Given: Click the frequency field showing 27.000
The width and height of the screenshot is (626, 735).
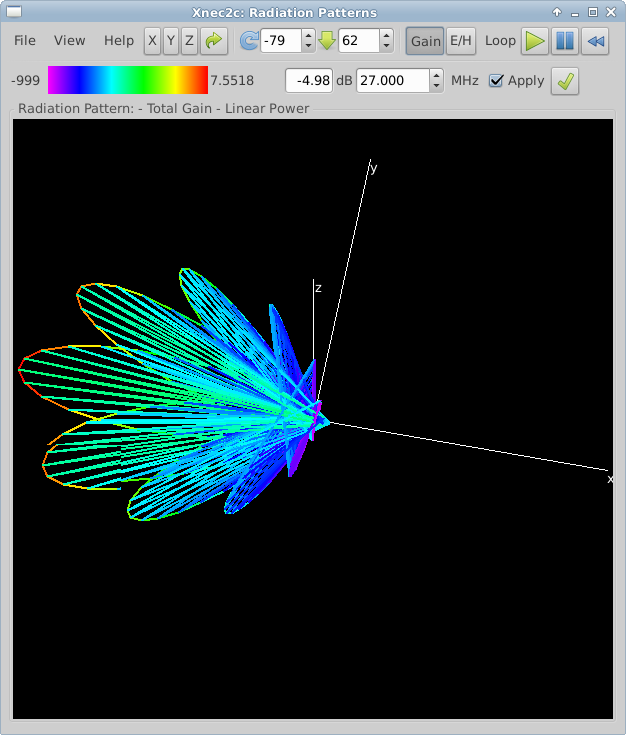Looking at the screenshot, I should click(x=393, y=81).
